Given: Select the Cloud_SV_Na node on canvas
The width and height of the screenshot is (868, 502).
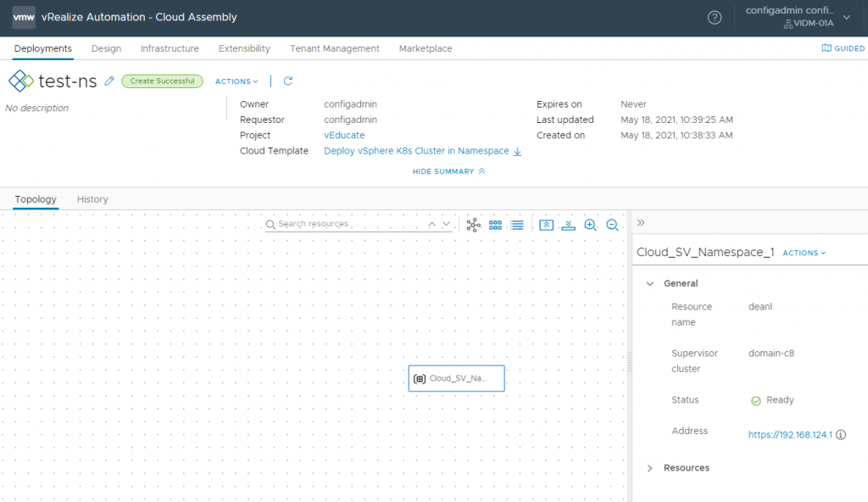Looking at the screenshot, I should (x=456, y=378).
